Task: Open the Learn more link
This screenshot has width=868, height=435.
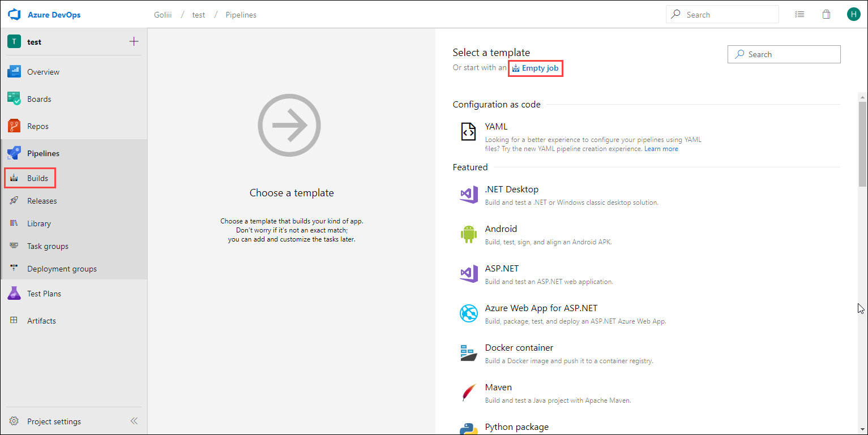Action: click(661, 149)
